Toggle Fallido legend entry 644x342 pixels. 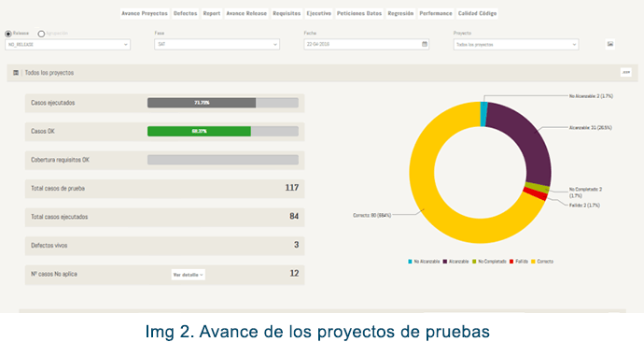pos(519,262)
